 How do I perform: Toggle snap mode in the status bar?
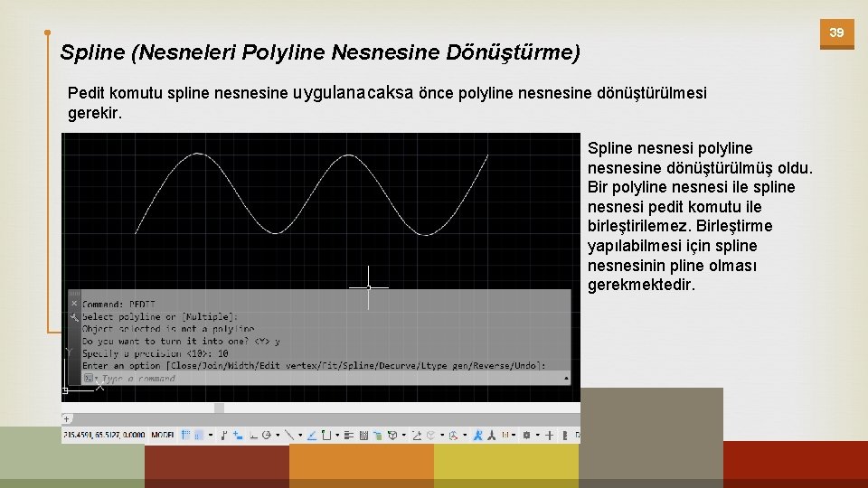click(x=199, y=436)
